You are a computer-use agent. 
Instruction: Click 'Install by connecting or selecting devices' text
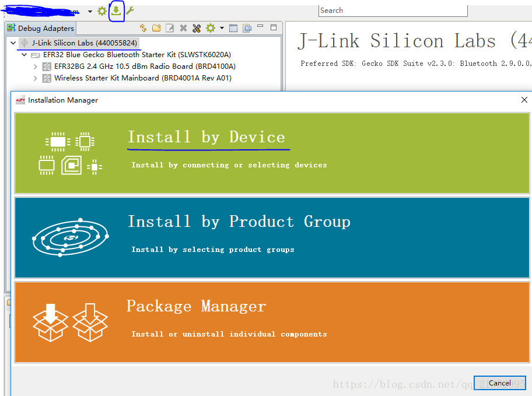229,165
